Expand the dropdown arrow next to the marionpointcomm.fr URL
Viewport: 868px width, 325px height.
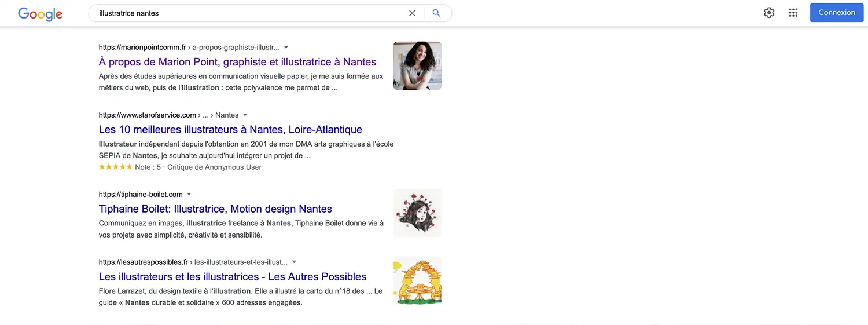(x=286, y=48)
